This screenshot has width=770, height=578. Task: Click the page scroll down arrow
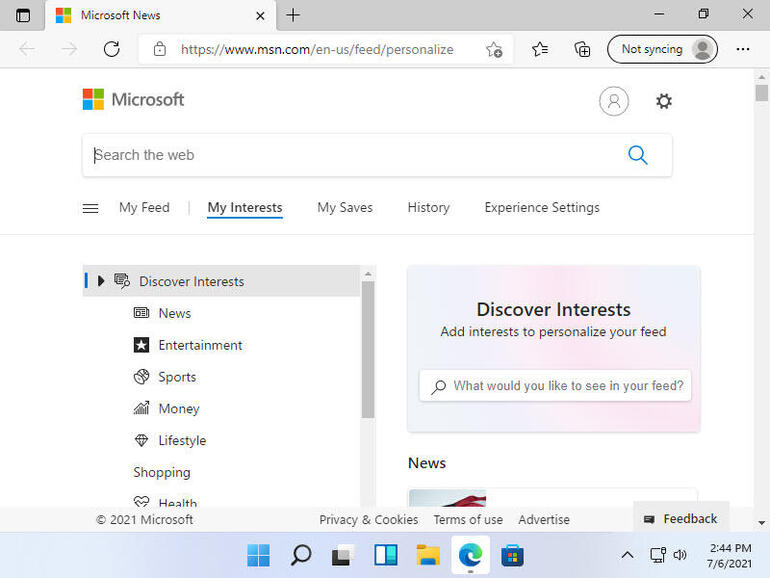pos(762,523)
